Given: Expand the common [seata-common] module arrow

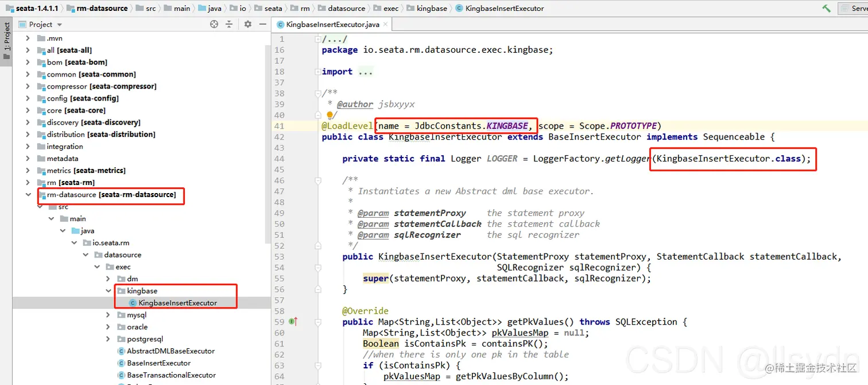Looking at the screenshot, I should tap(28, 74).
